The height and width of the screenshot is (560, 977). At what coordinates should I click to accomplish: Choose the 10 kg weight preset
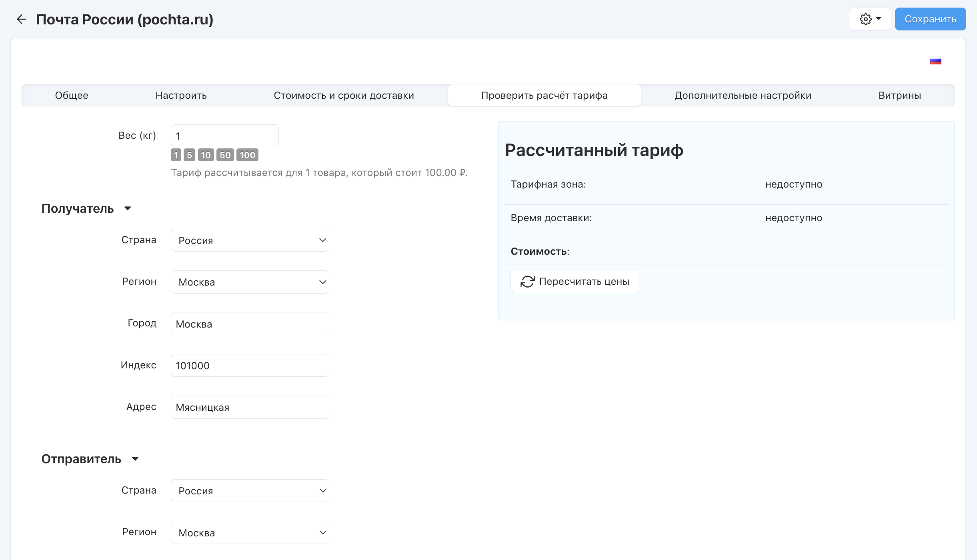point(206,155)
